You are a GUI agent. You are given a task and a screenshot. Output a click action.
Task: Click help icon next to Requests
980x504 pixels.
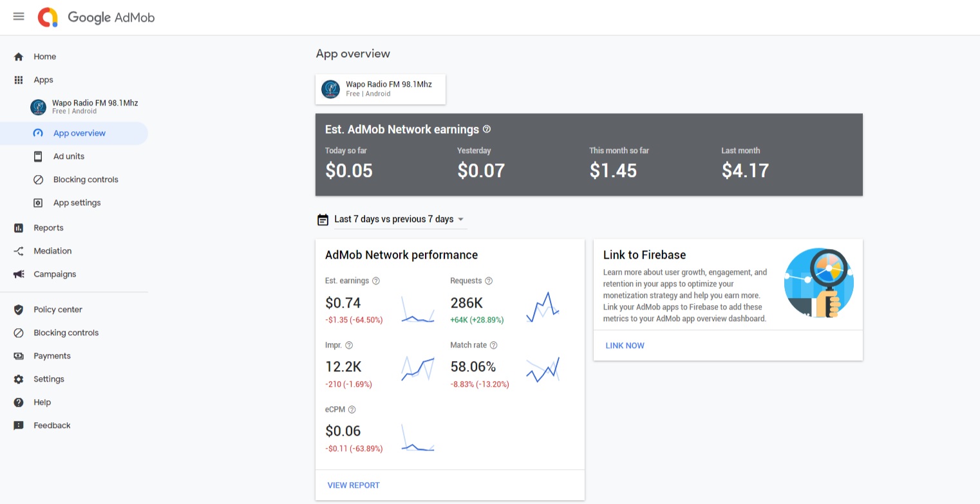point(489,281)
